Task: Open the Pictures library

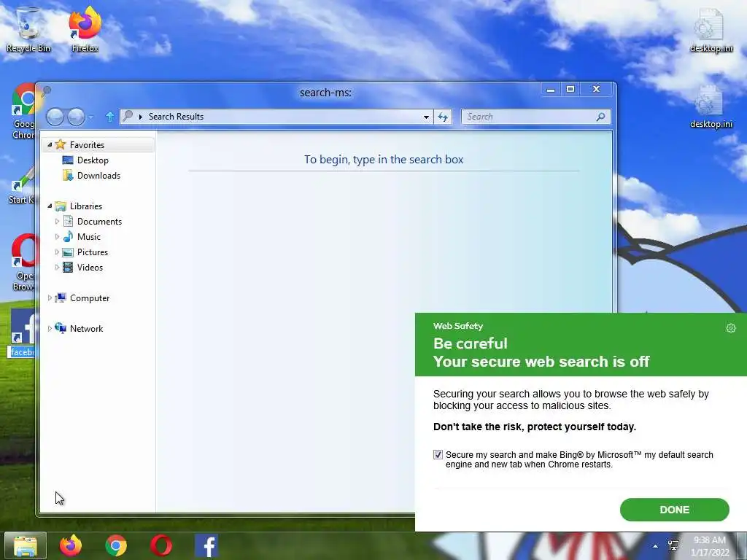Action: coord(93,252)
